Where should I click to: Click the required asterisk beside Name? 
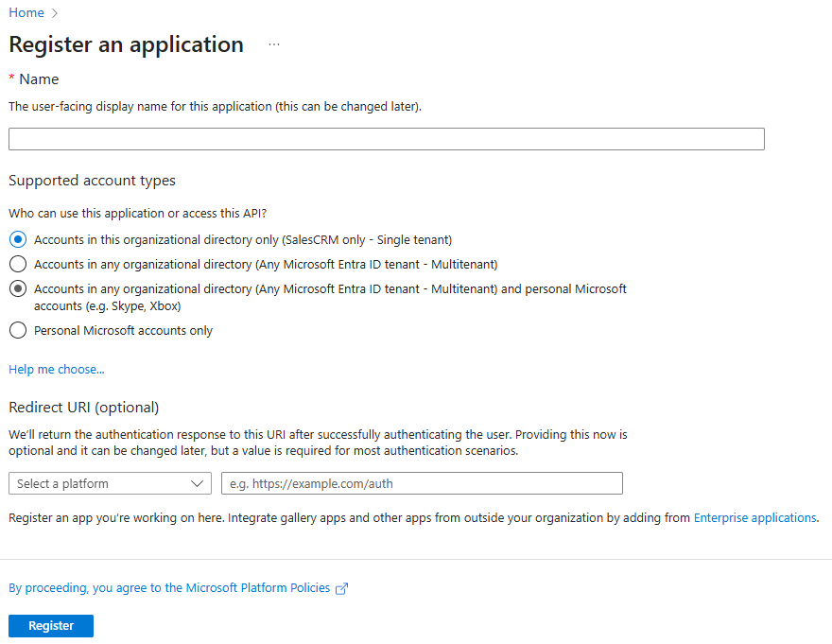tap(10, 78)
